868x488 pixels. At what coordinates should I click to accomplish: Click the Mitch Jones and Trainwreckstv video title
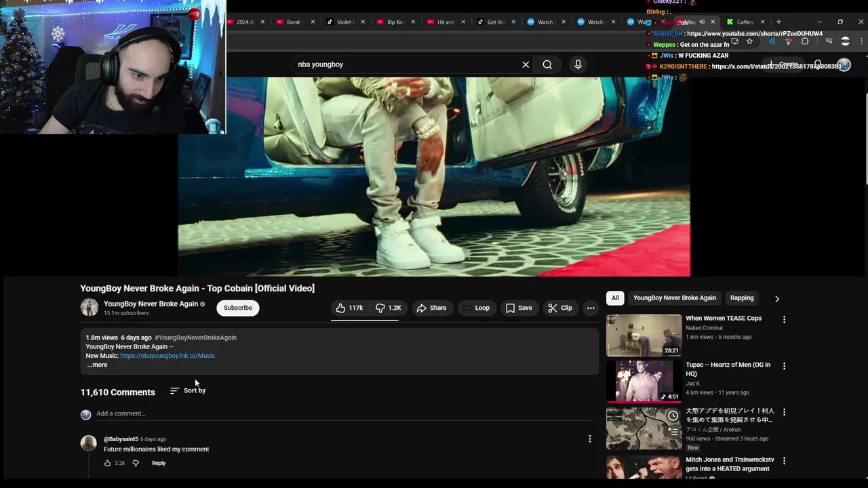point(730,464)
